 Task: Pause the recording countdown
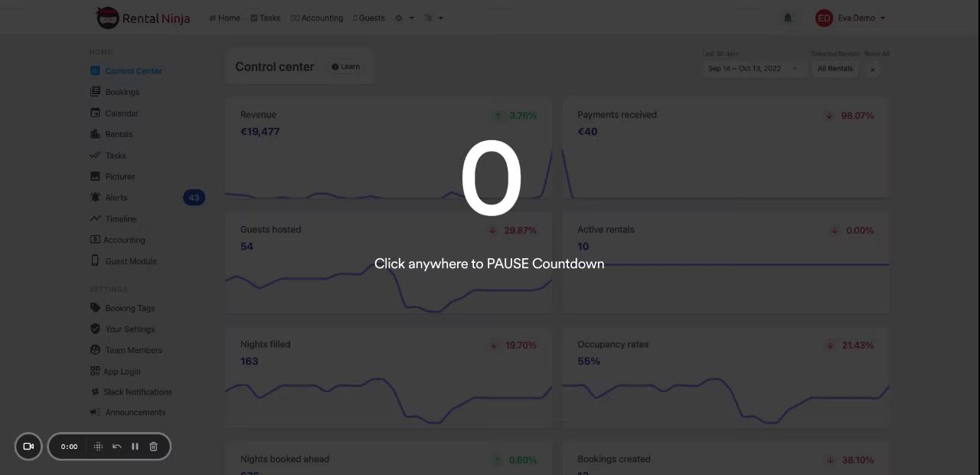135,447
